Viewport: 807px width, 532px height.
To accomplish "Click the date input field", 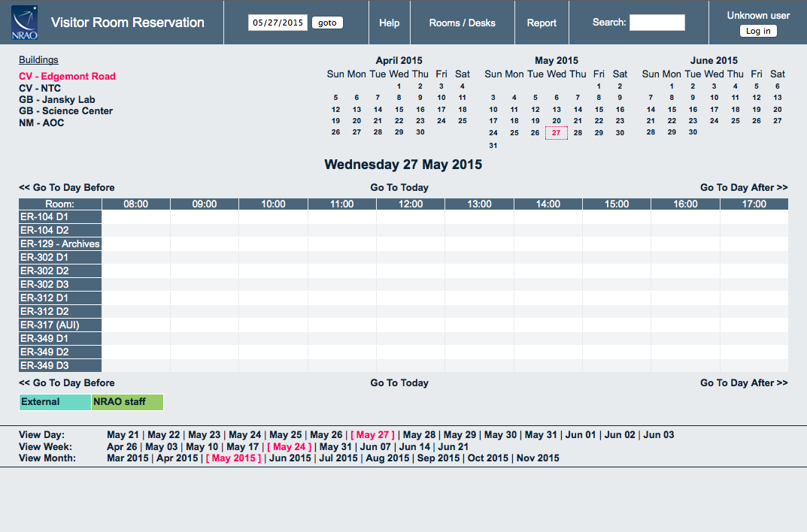I will 278,23.
